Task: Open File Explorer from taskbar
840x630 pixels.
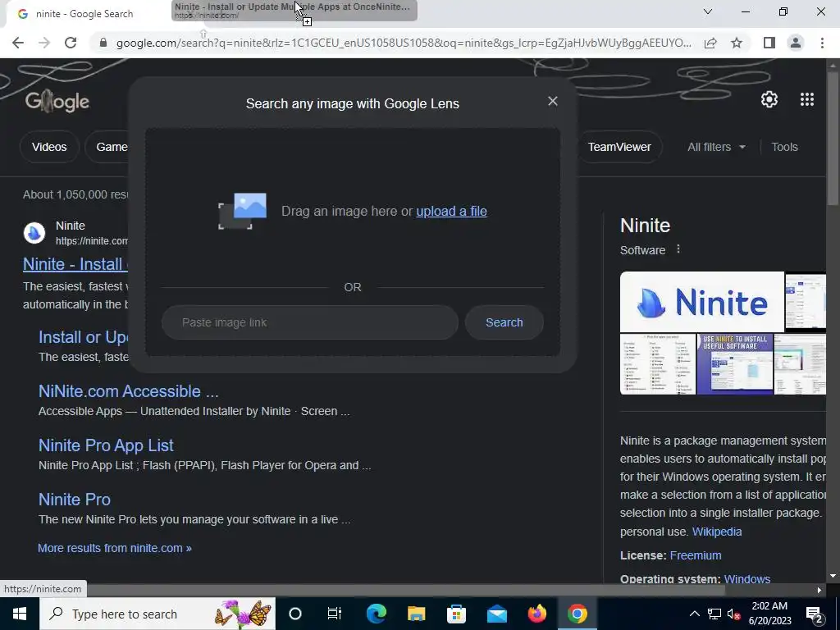Action: click(416, 614)
